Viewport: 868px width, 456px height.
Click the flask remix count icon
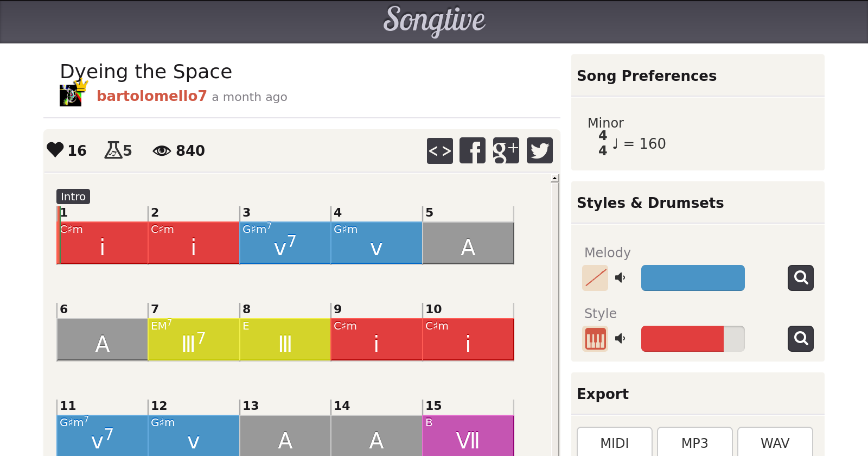(113, 150)
